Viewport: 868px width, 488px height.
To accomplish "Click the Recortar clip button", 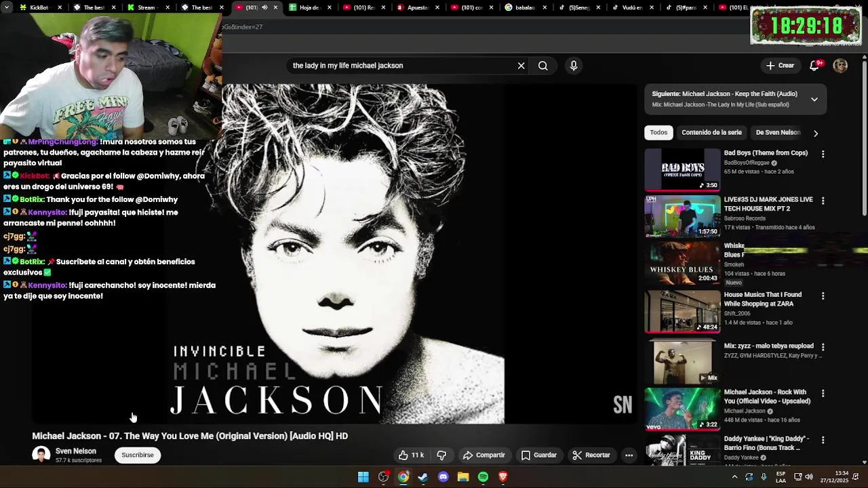I will pos(591,455).
